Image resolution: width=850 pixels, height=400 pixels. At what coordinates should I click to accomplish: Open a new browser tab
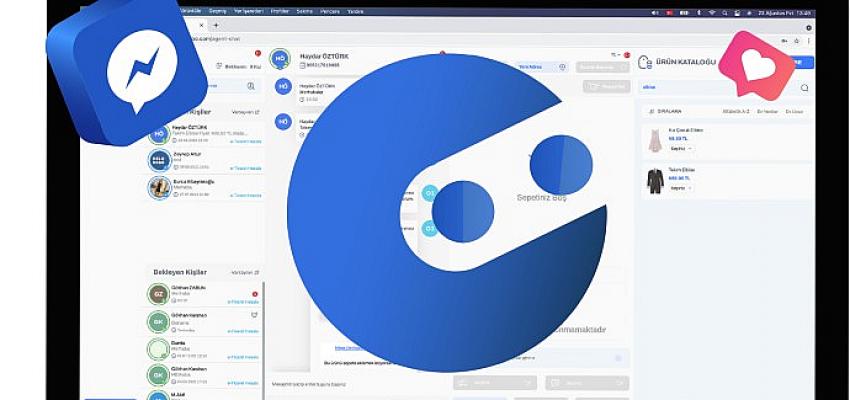(216, 25)
